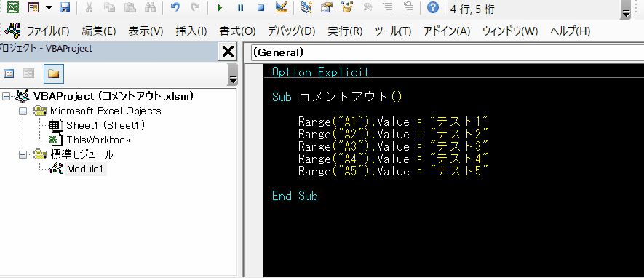Collapse the Microsoft Excel Objects folder
This screenshot has height=278, width=644.
point(23,111)
